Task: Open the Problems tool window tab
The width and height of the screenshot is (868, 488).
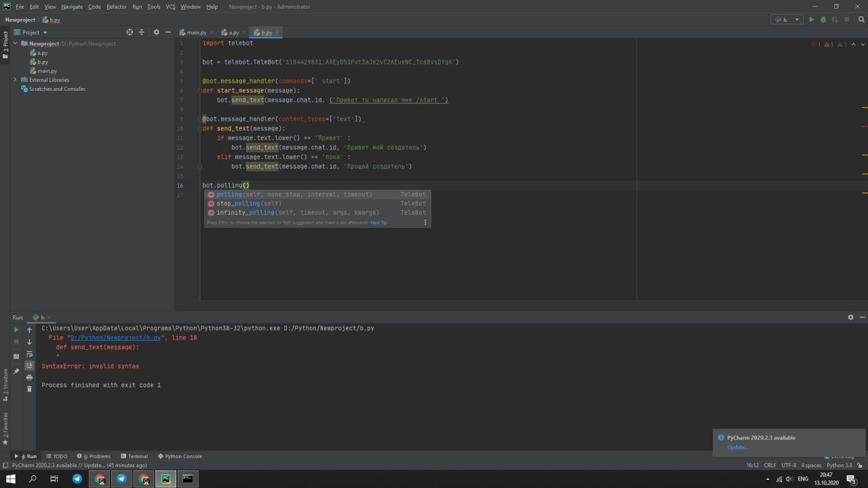Action: (x=94, y=456)
